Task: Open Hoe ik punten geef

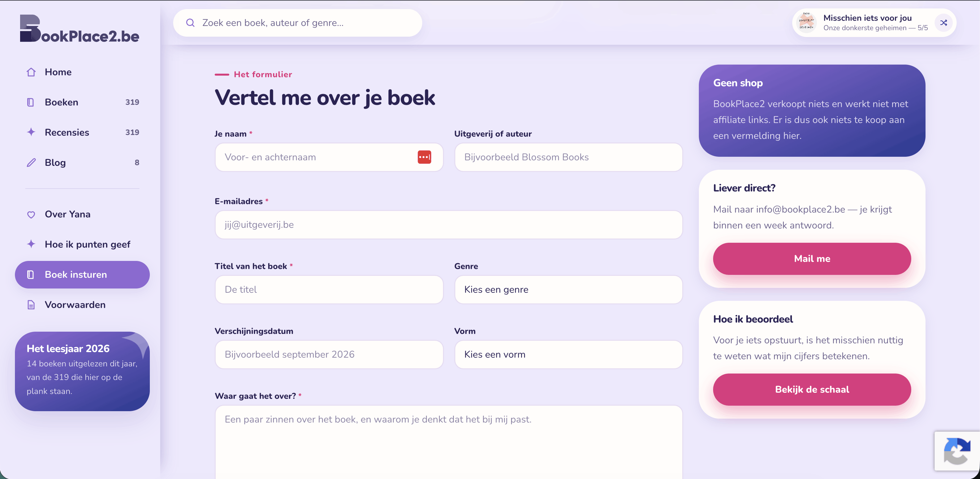Action: (82, 244)
